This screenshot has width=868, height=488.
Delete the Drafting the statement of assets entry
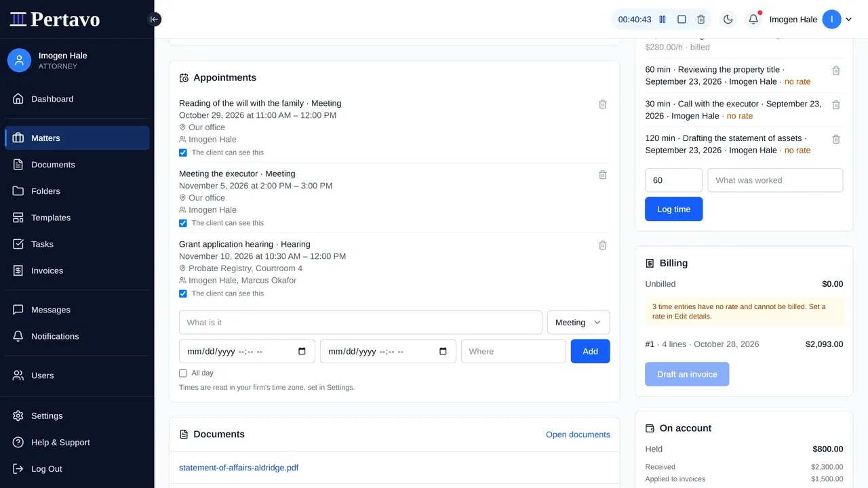(x=836, y=139)
